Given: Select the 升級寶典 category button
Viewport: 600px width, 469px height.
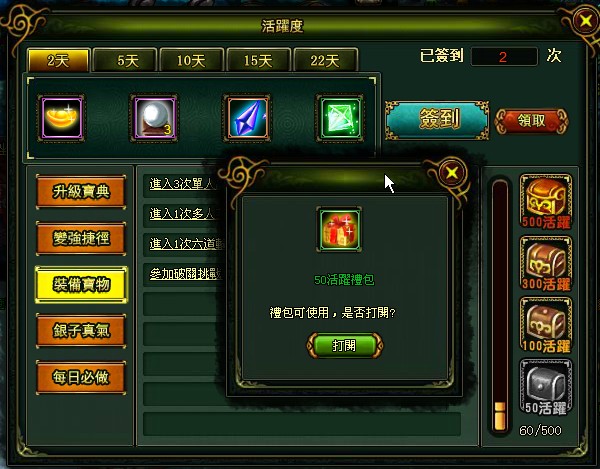Looking at the screenshot, I should (x=81, y=192).
